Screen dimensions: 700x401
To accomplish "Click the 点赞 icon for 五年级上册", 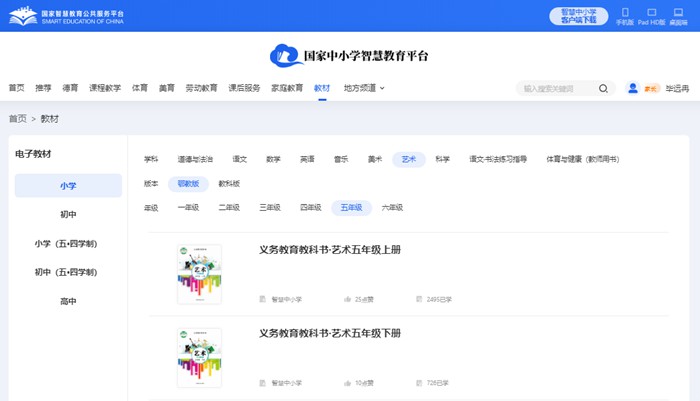I will tap(347, 299).
